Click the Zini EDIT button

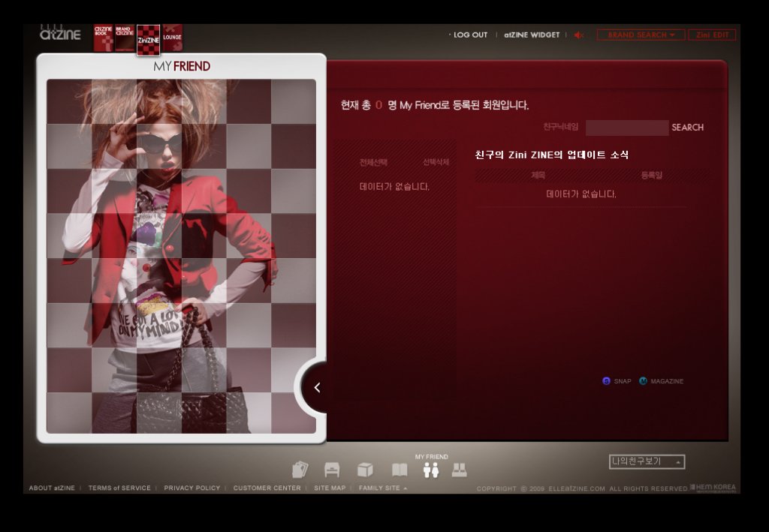point(712,35)
